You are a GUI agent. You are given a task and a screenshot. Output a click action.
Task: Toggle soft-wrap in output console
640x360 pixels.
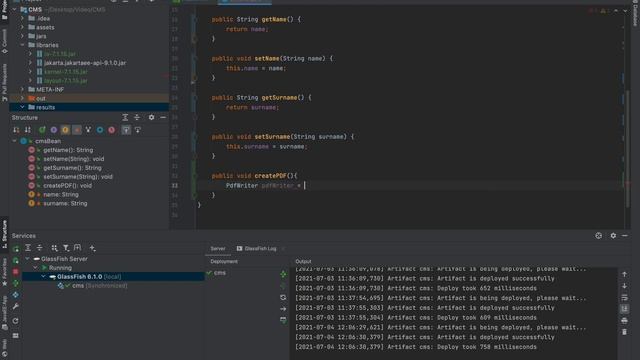coord(624,298)
